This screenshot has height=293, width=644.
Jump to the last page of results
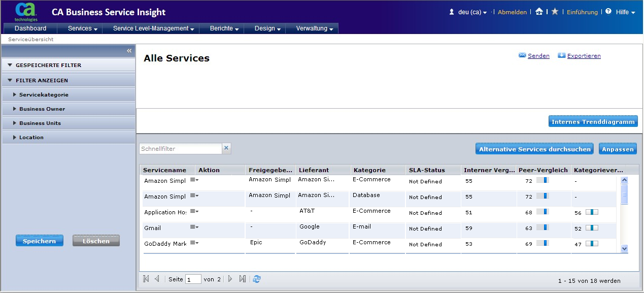tap(242, 279)
